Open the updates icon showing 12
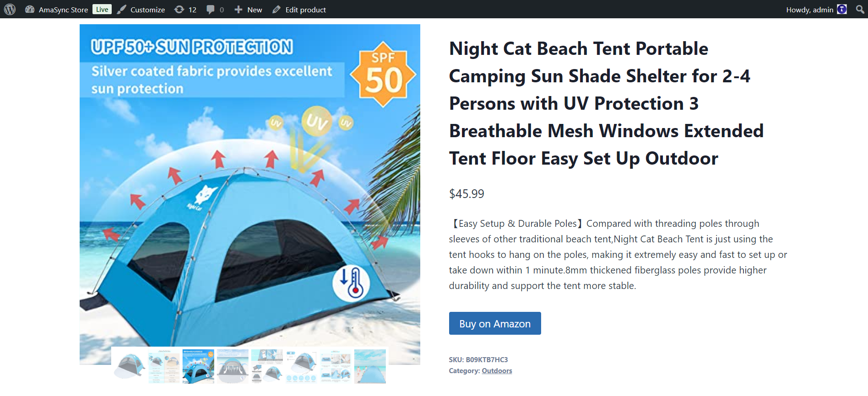 click(x=179, y=10)
